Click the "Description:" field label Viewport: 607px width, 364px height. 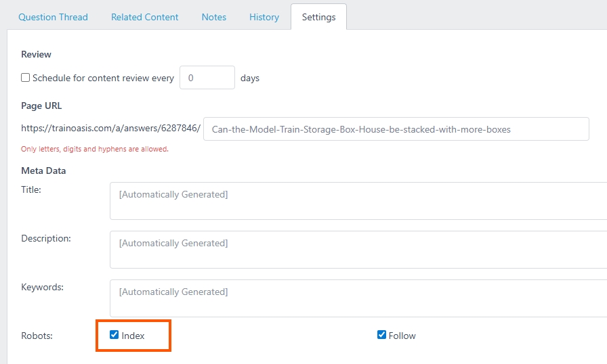tap(45, 239)
